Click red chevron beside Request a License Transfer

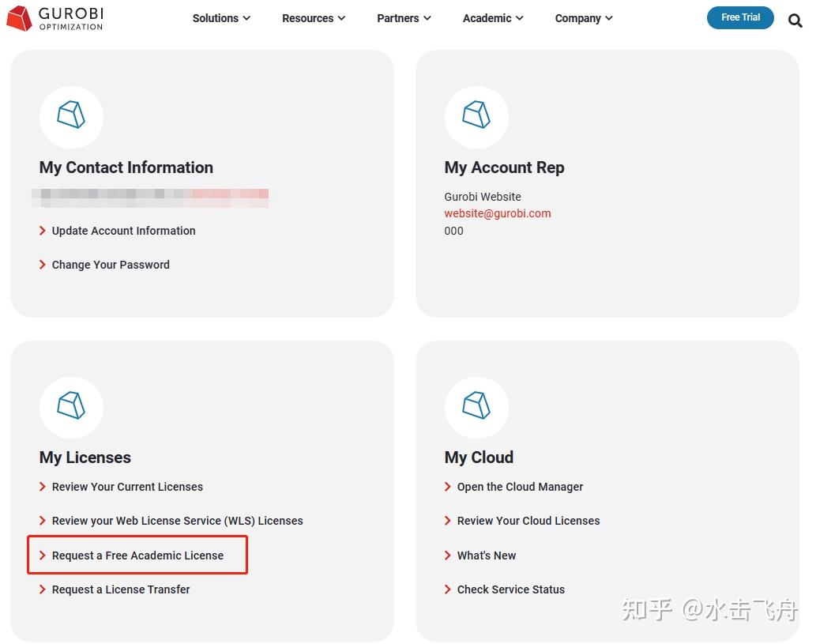tap(43, 589)
